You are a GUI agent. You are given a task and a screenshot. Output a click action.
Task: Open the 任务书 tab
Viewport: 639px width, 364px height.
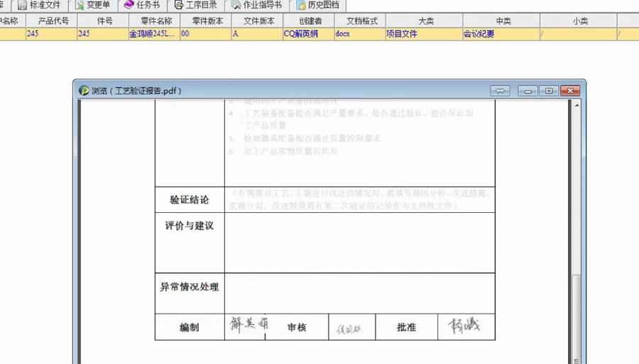tap(142, 5)
